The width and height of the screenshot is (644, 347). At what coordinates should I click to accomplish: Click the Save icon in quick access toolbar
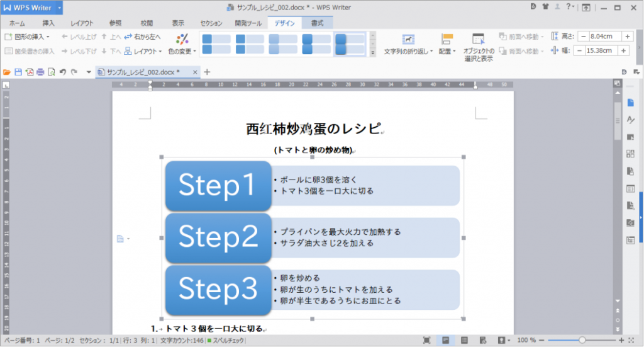pyautogui.click(x=18, y=72)
